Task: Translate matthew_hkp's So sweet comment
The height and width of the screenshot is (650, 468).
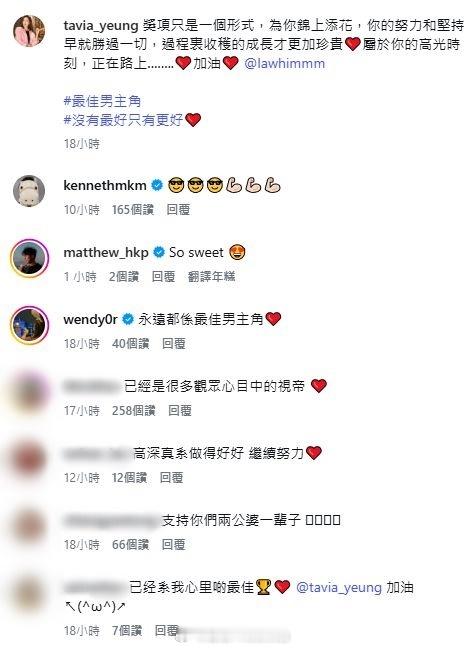Action: coord(211,276)
